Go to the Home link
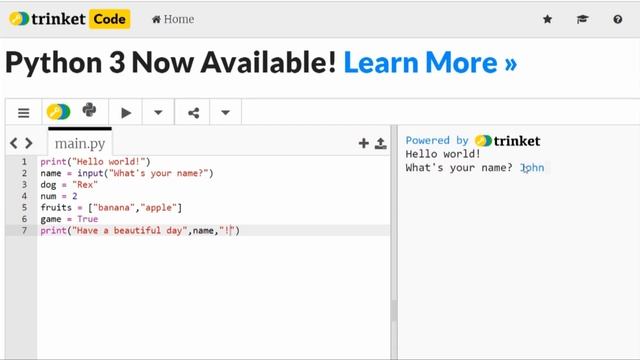Viewport: 640px width, 360px height. [x=173, y=19]
